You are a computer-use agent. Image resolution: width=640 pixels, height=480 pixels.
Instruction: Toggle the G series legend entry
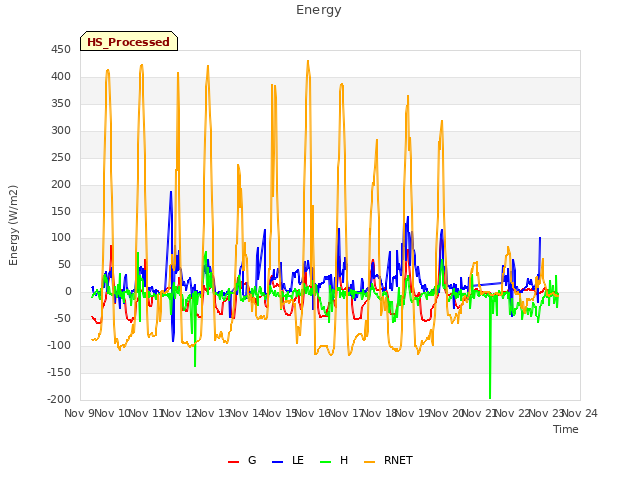click(242, 460)
